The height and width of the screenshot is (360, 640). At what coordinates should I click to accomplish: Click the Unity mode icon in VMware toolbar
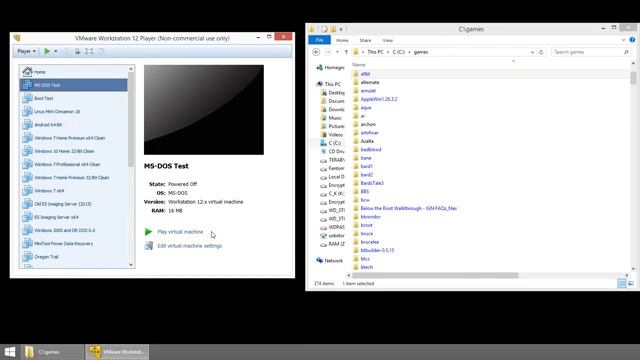[102, 51]
